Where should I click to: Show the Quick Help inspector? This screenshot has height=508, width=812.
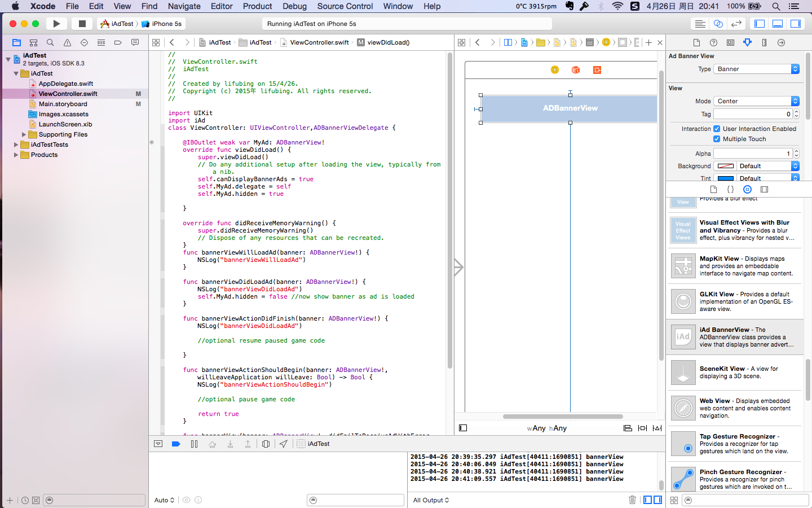coord(713,42)
